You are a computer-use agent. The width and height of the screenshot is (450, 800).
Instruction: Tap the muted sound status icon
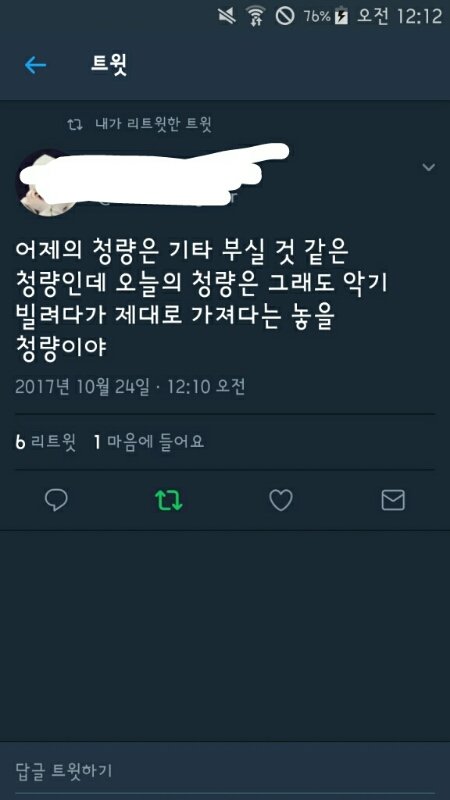[x=227, y=16]
